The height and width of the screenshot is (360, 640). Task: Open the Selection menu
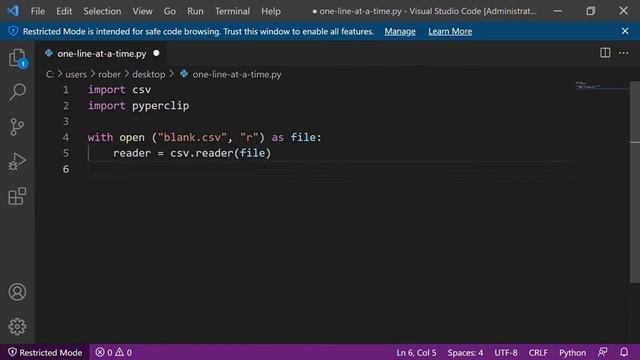pyautogui.click(x=102, y=11)
